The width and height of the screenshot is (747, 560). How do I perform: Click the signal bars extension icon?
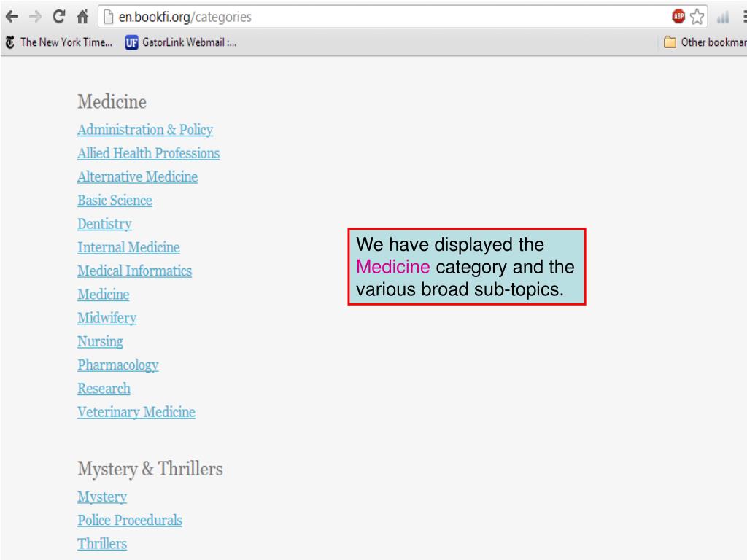click(723, 17)
